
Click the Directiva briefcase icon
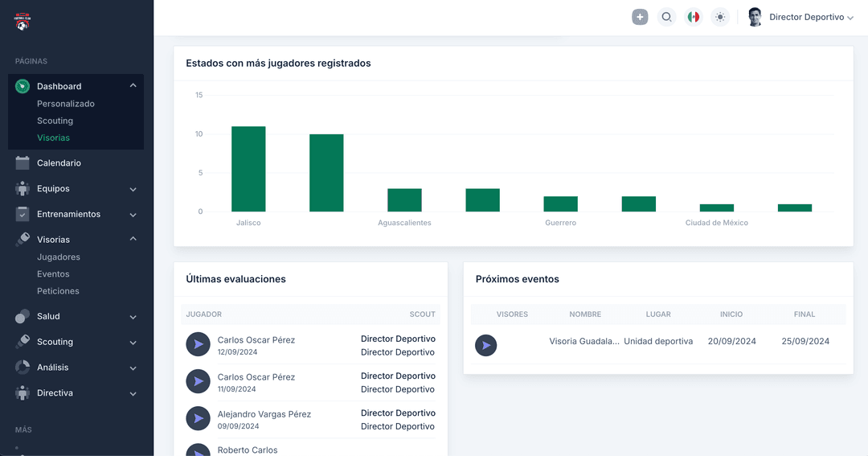click(23, 393)
